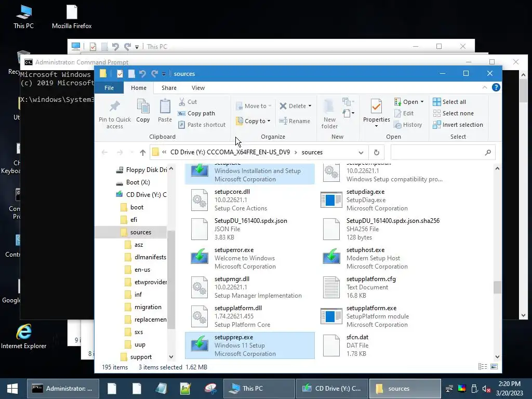Open the File menu
This screenshot has height=399, width=532.
(x=109, y=88)
